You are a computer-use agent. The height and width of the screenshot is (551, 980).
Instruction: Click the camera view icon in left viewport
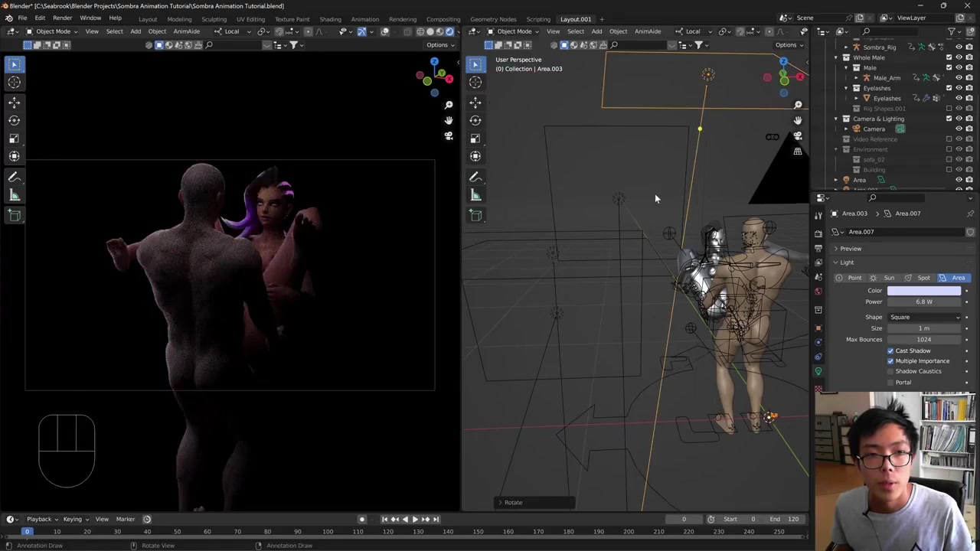tap(449, 136)
